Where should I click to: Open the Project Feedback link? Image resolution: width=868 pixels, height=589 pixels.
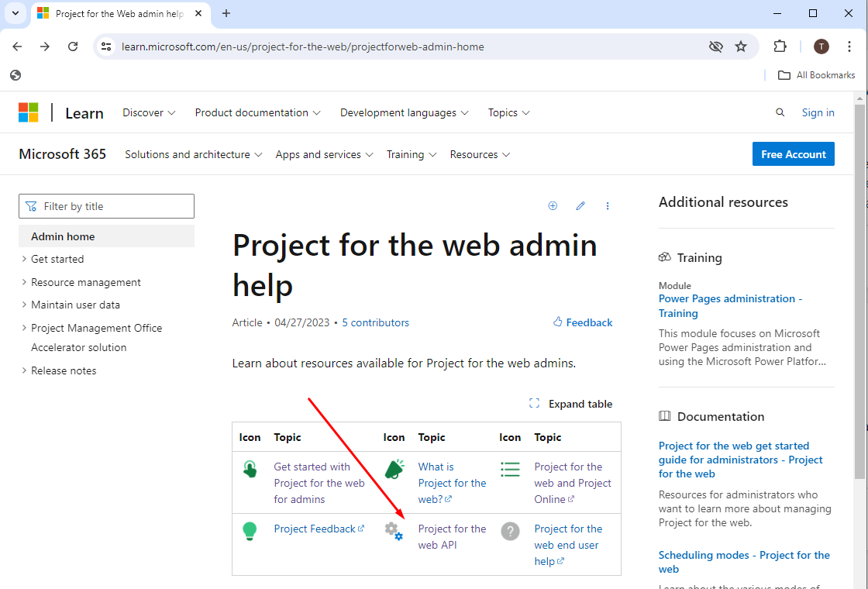pyautogui.click(x=319, y=529)
